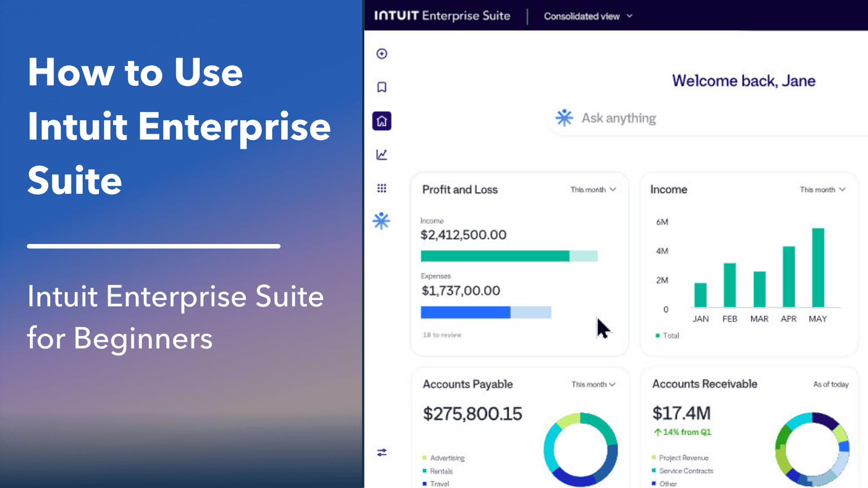868x488 pixels.
Task: Click the Service Contracts legend item
Action: (x=682, y=470)
